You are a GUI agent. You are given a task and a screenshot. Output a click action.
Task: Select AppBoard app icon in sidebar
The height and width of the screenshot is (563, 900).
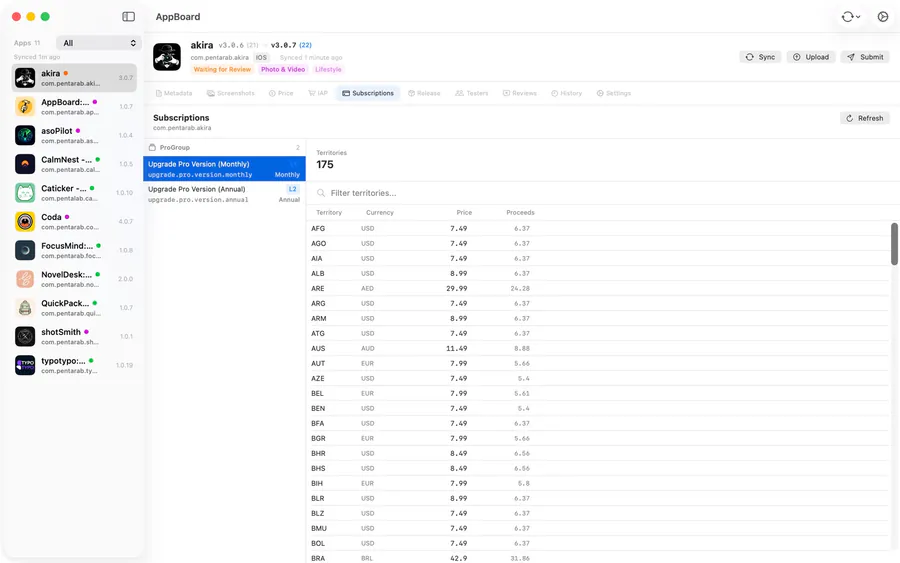pyautogui.click(x=25, y=106)
